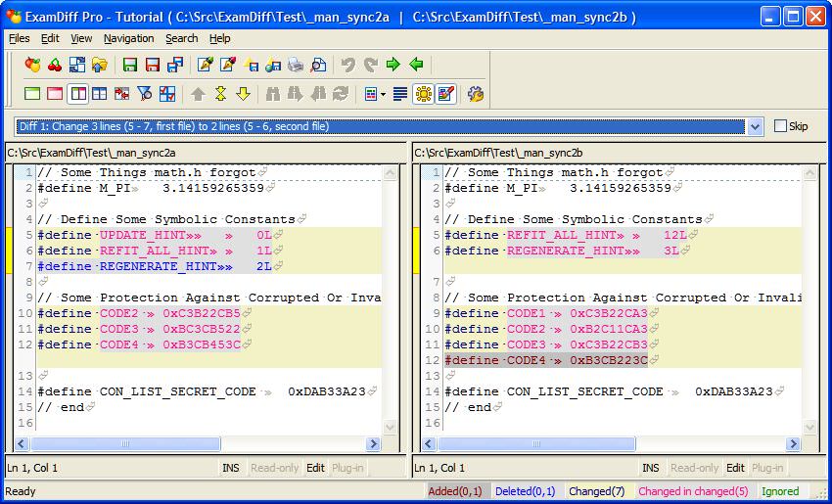
Task: Click the Redo arrow icon
Action: 370,65
